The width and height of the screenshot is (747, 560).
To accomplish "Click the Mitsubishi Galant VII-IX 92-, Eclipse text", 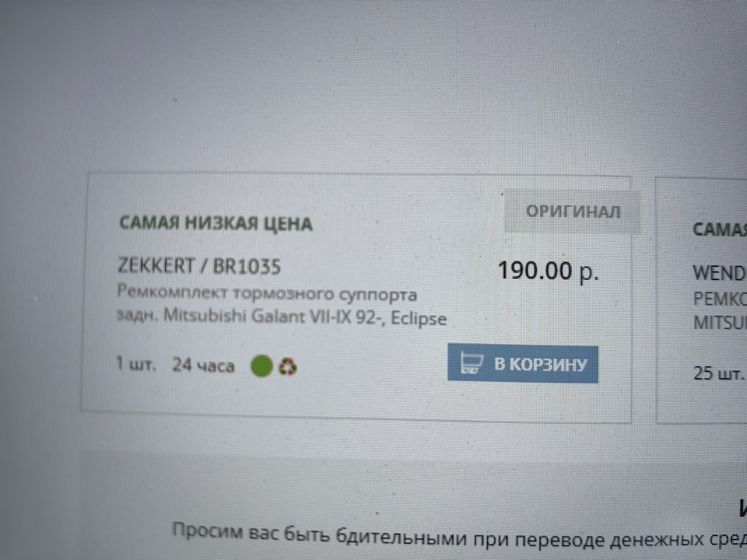I will click(x=305, y=317).
